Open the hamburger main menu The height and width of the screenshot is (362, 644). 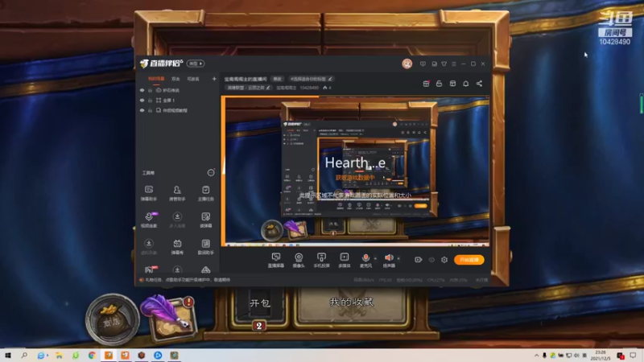point(454,64)
